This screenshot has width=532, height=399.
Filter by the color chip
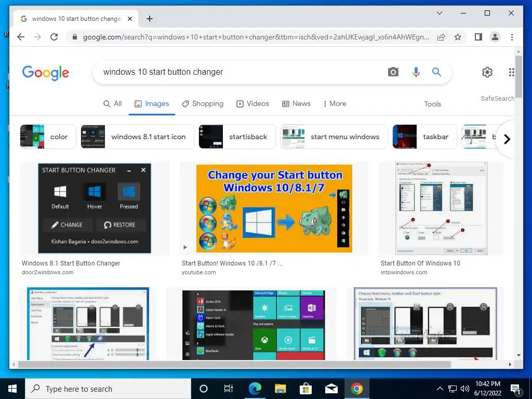point(48,137)
